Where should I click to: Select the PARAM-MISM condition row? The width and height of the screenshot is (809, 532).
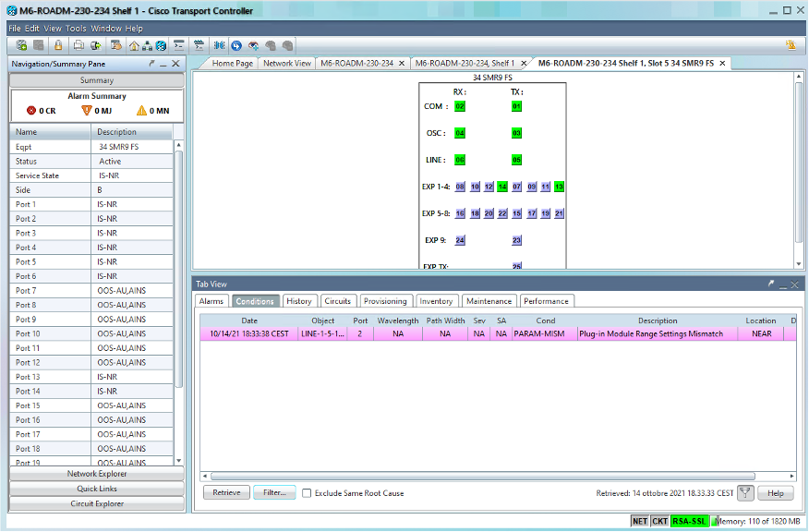498,333
